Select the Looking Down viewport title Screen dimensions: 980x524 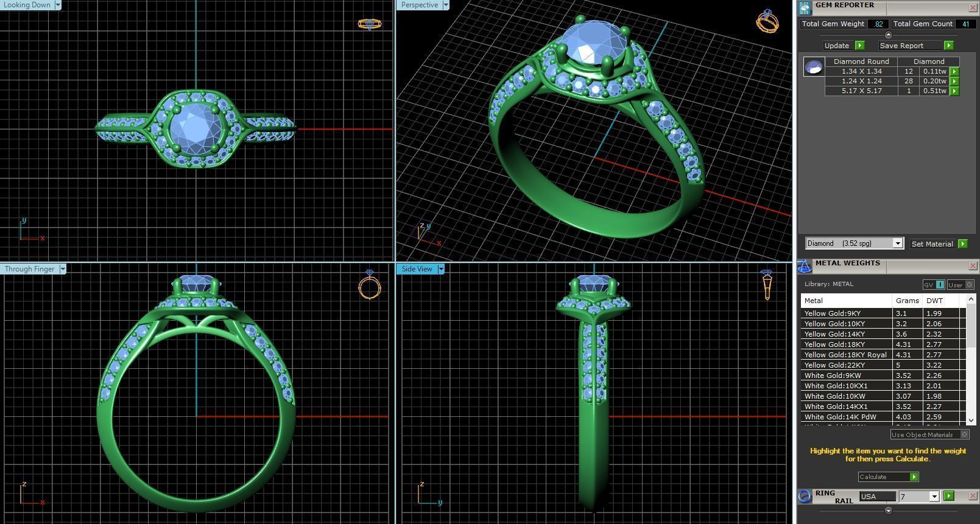coord(27,5)
